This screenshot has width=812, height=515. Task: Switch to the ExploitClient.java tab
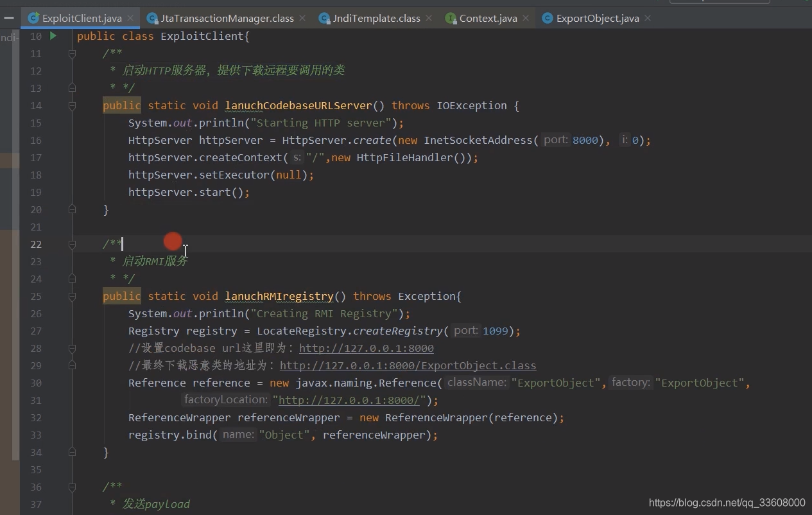tap(81, 18)
